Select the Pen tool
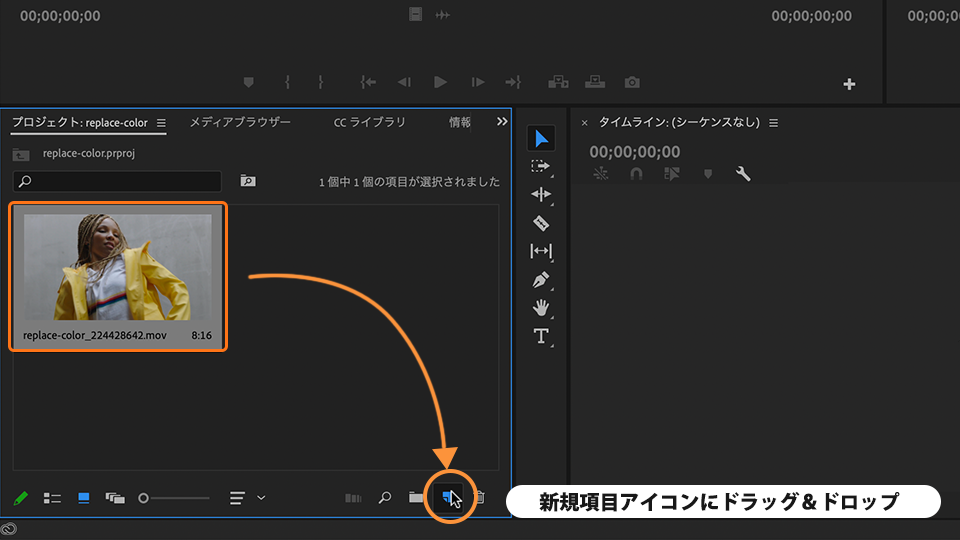The width and height of the screenshot is (960, 540). coord(541,280)
